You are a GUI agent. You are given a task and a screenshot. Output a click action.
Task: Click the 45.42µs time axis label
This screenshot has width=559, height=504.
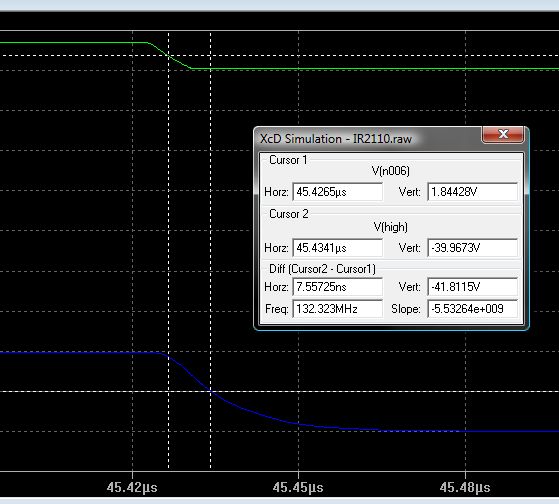tap(132, 487)
